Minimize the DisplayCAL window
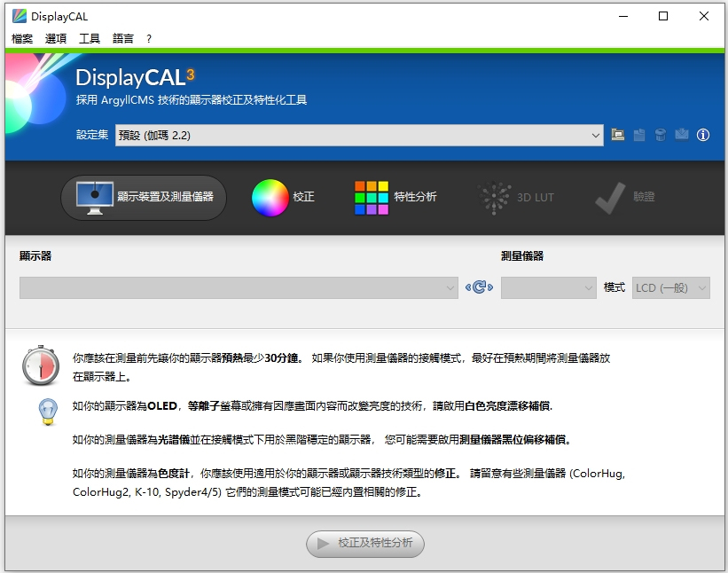 point(623,16)
